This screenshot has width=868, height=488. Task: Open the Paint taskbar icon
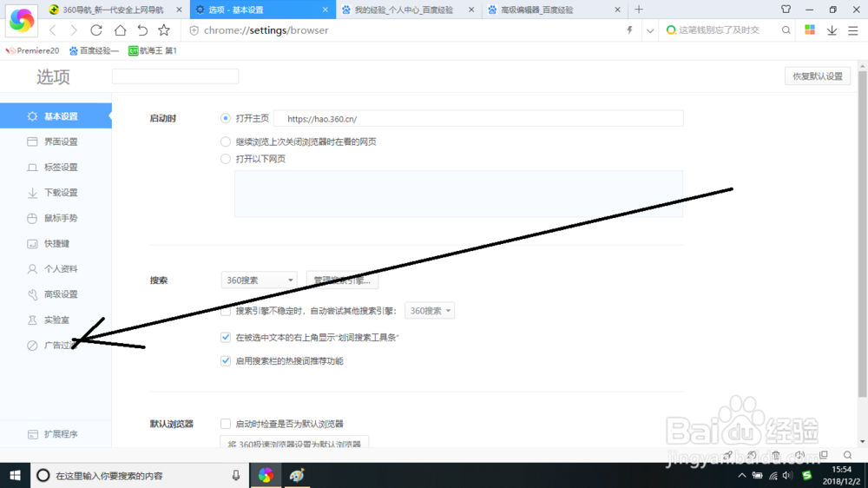tap(297, 475)
